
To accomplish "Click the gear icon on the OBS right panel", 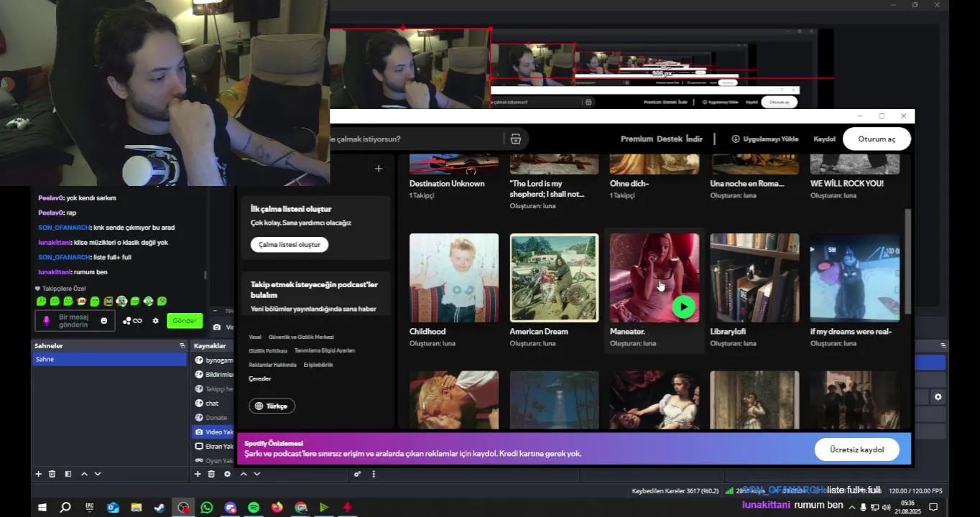I will coord(938,397).
